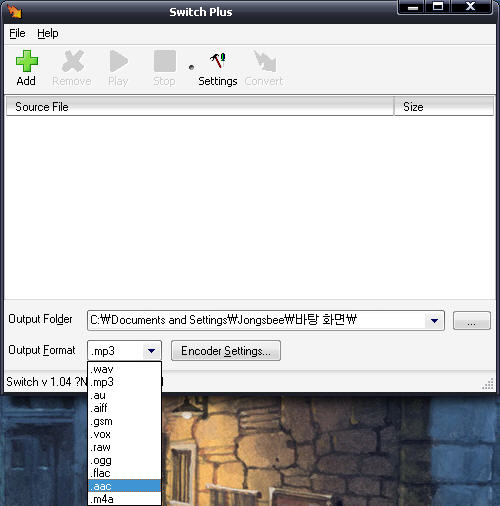500x506 pixels.
Task: Open the File menu
Action: pyautogui.click(x=17, y=33)
